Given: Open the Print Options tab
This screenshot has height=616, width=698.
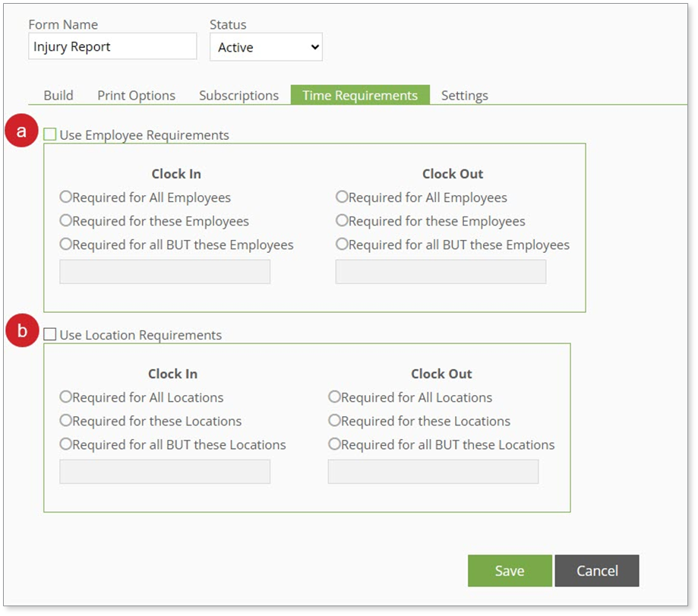Looking at the screenshot, I should pyautogui.click(x=136, y=96).
